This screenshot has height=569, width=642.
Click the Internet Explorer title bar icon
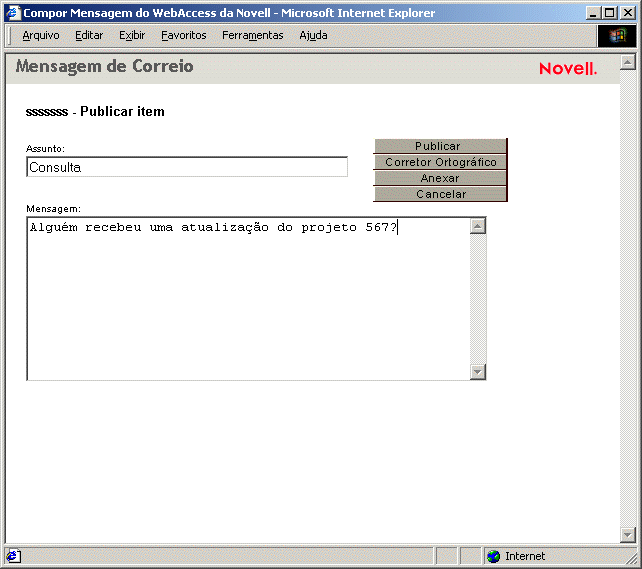13,13
